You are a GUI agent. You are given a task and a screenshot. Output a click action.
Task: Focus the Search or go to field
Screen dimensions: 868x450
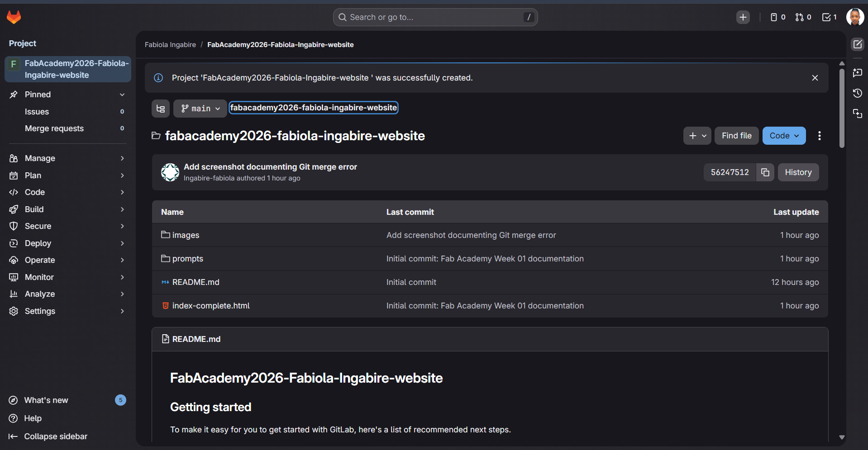435,17
